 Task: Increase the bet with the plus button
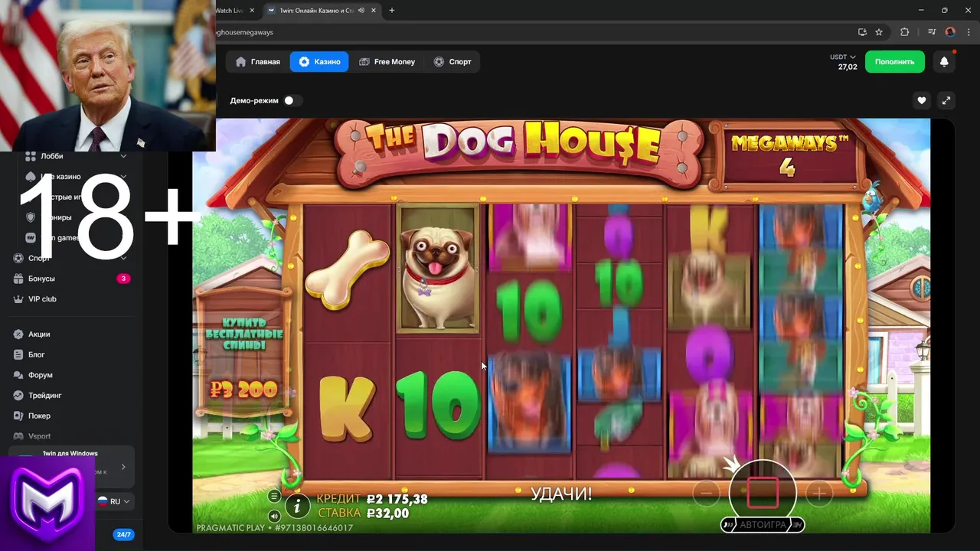click(818, 494)
